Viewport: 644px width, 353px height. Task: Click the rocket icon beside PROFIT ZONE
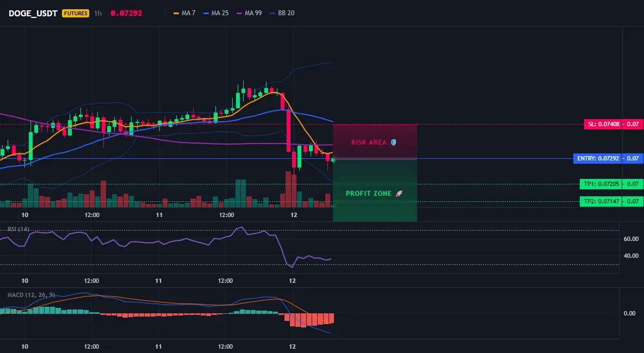[x=399, y=193]
